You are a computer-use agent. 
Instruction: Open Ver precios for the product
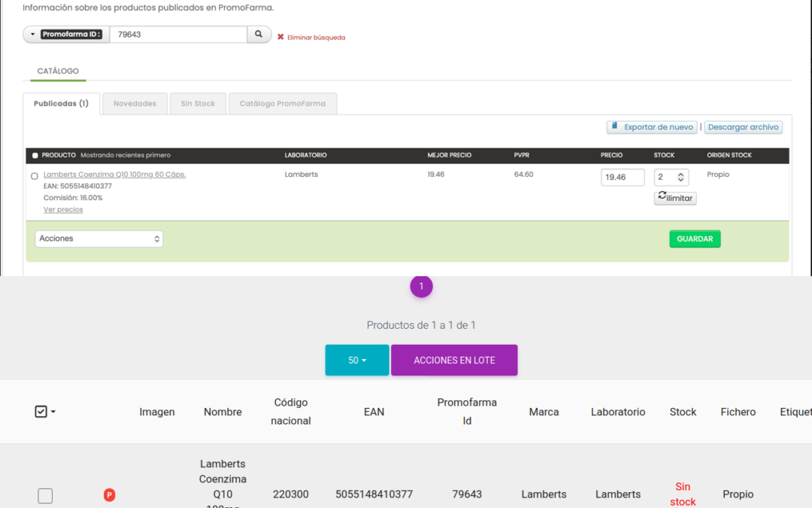pyautogui.click(x=62, y=209)
